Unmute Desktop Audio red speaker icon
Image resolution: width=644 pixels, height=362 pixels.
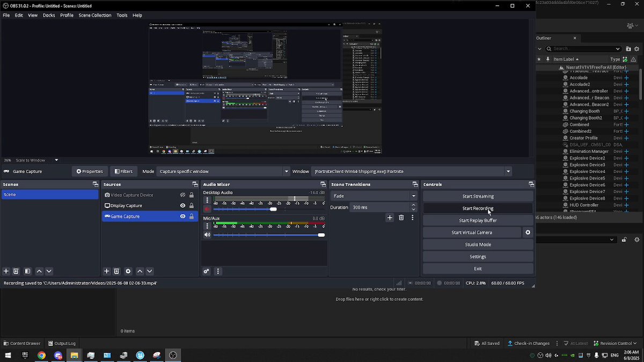(x=207, y=209)
